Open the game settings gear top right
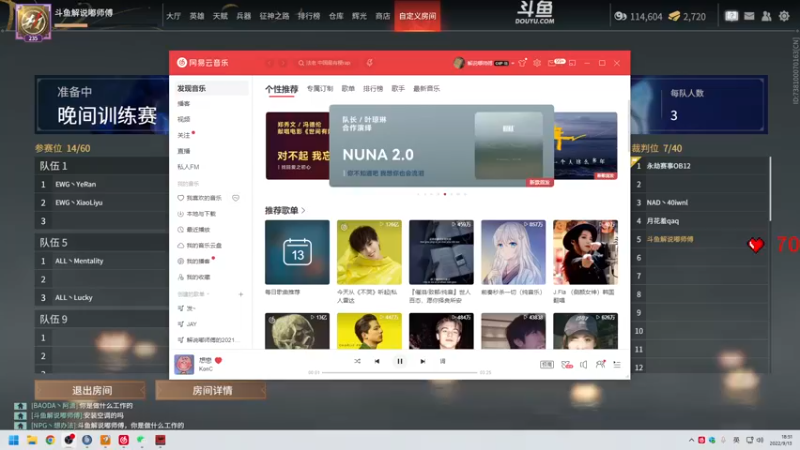Viewport: 800px width, 450px height. click(x=784, y=16)
